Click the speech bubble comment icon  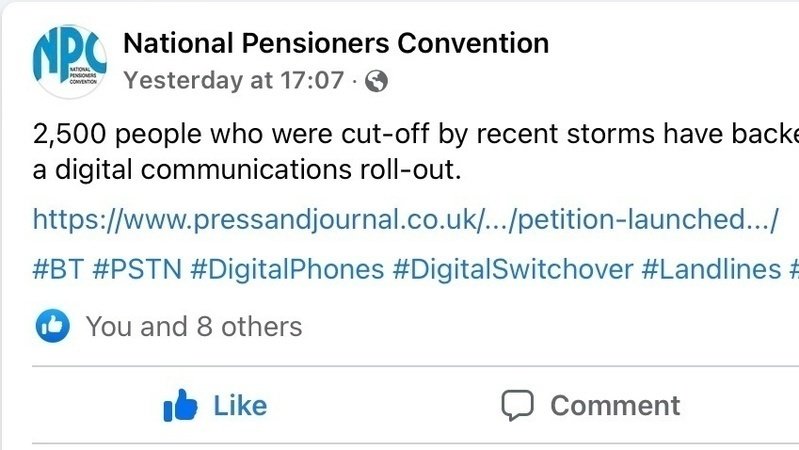(517, 405)
